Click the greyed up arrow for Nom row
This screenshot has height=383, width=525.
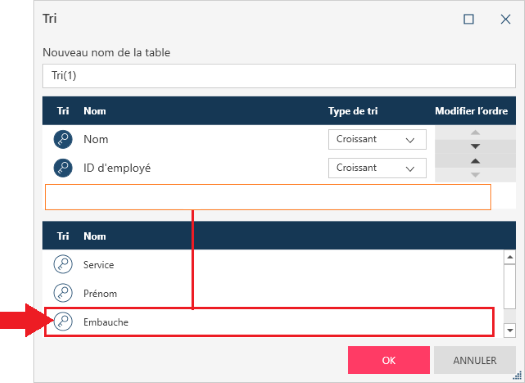coord(475,133)
